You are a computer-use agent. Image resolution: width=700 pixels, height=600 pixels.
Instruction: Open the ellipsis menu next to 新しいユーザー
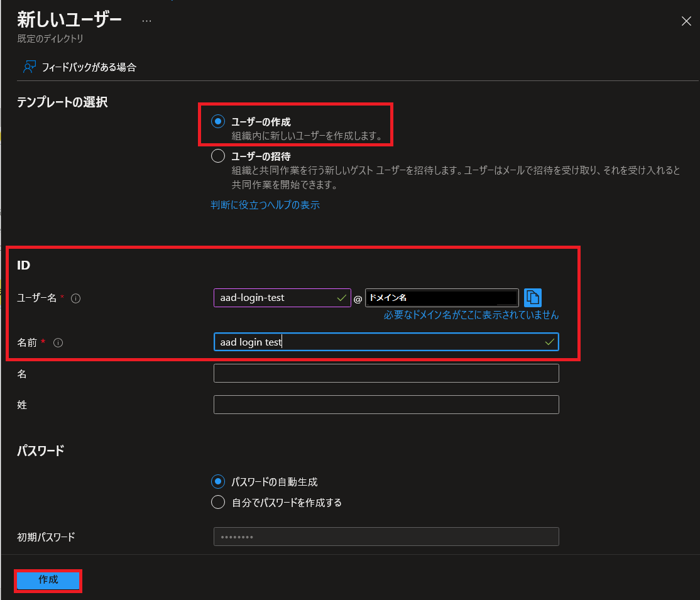(x=146, y=21)
